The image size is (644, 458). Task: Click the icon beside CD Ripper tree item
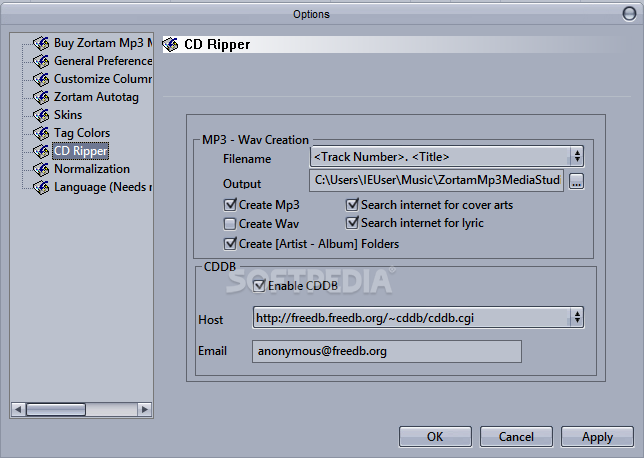click(41, 151)
